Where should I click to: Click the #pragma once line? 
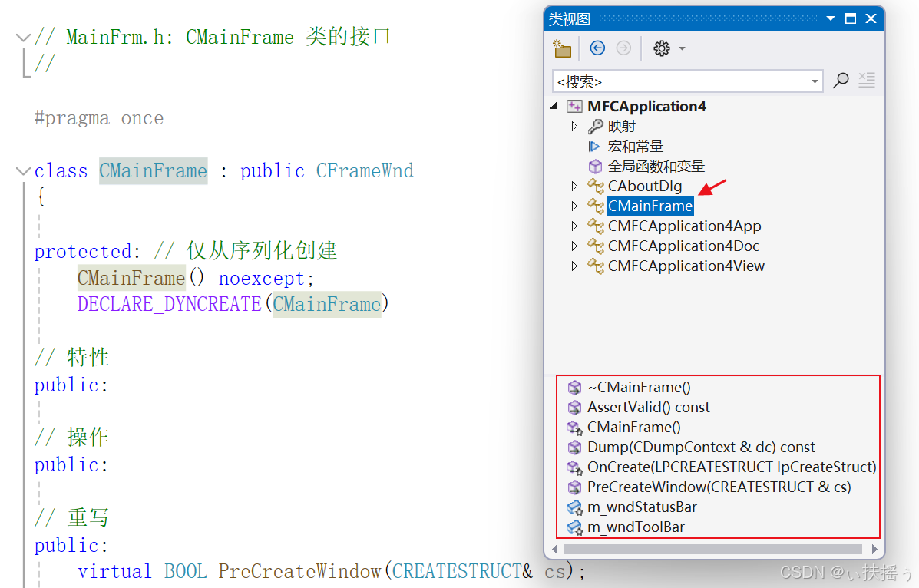pos(98,118)
